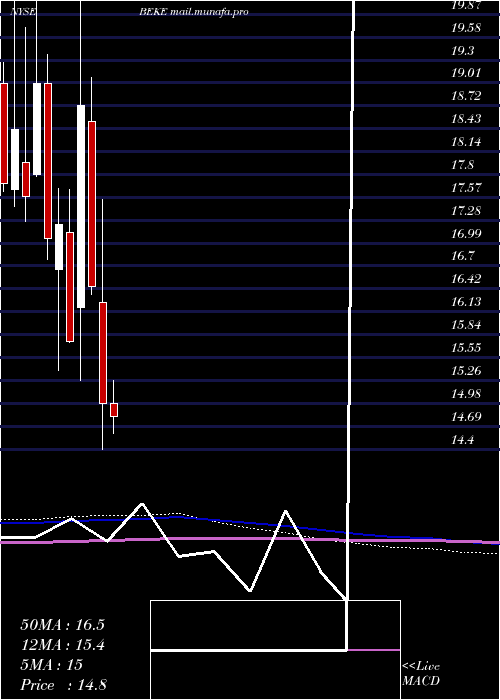The height and width of the screenshot is (700, 500).
Task: Click the 17.8 price axis label
Action: pyautogui.click(x=462, y=165)
